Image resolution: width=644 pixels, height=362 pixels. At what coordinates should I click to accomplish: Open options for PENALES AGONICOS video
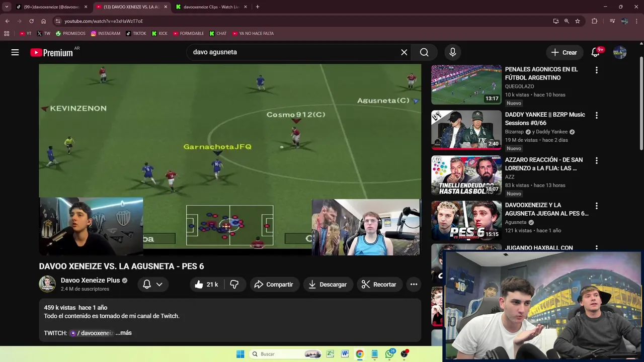(x=597, y=70)
